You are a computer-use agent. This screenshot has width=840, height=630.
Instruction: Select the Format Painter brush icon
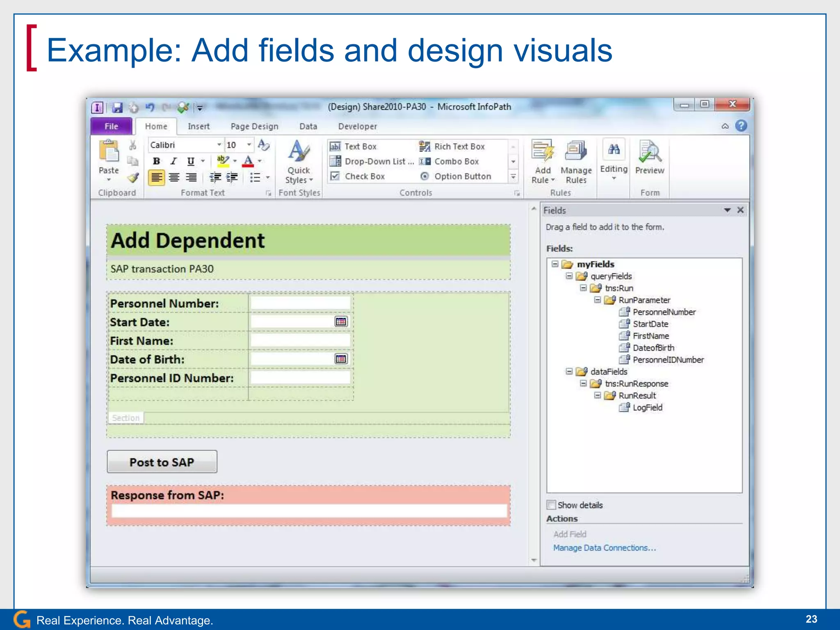132,177
